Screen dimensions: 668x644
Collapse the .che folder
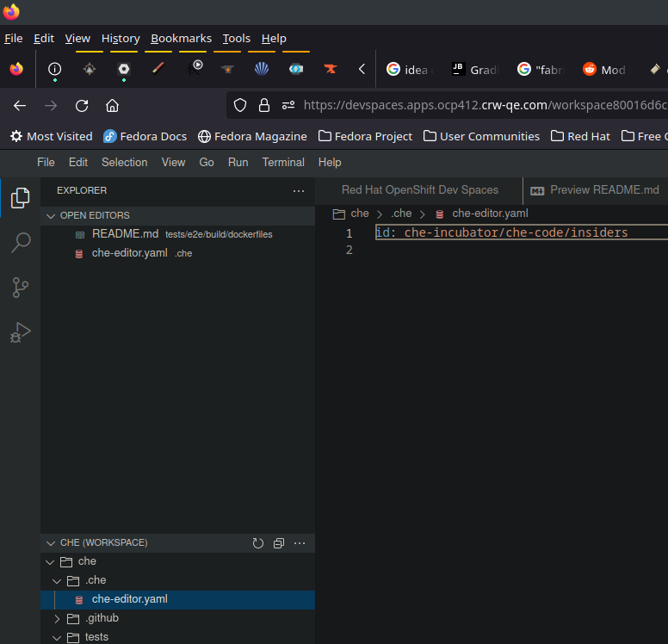point(56,580)
